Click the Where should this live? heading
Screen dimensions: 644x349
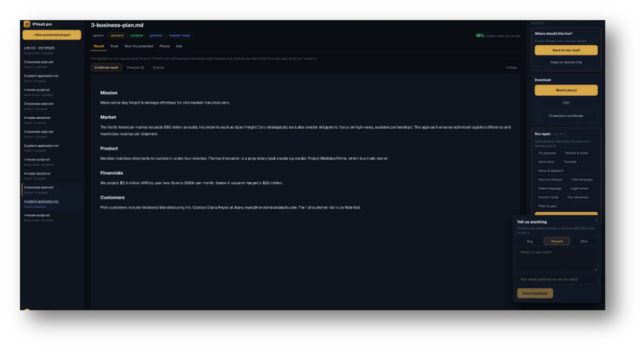click(553, 34)
